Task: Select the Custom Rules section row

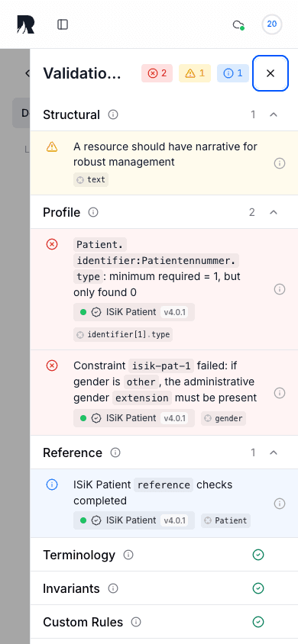Action: click(x=164, y=622)
